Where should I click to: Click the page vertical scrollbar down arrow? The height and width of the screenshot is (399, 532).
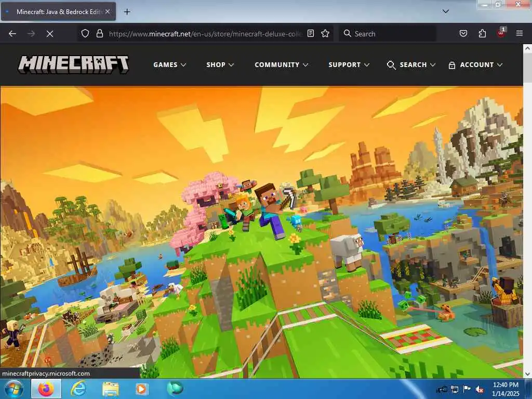[527, 374]
